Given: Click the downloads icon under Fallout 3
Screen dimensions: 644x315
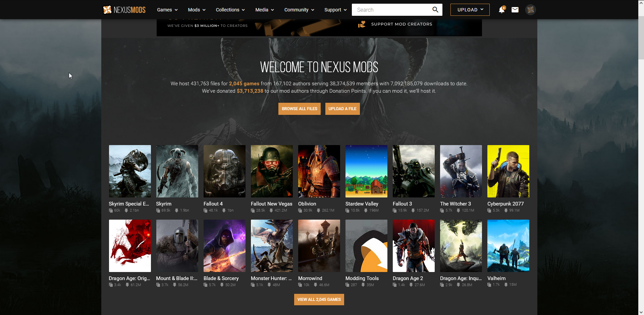Looking at the screenshot, I should tap(413, 211).
